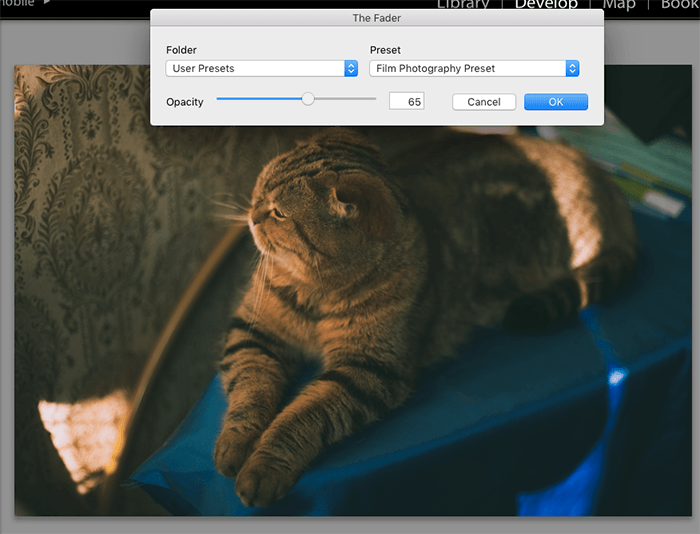Viewport: 700px width, 534px height.
Task: Click the Folder label above the dropdown
Action: tap(181, 50)
